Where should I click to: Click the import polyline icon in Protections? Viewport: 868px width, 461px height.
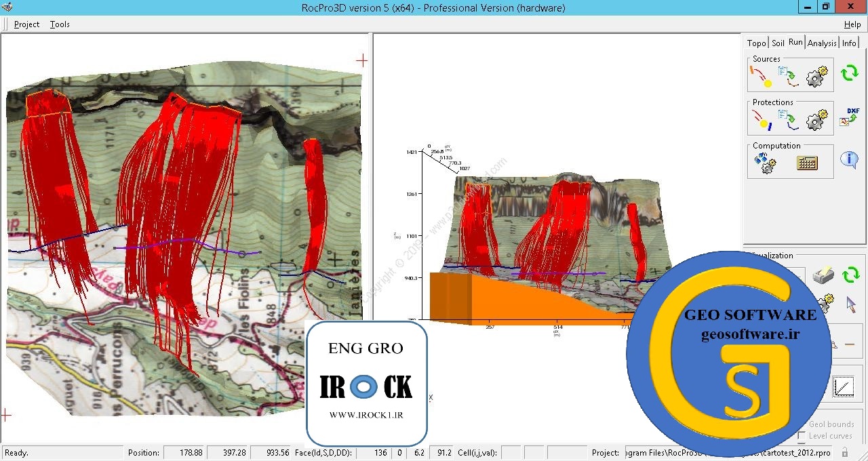coord(788,121)
